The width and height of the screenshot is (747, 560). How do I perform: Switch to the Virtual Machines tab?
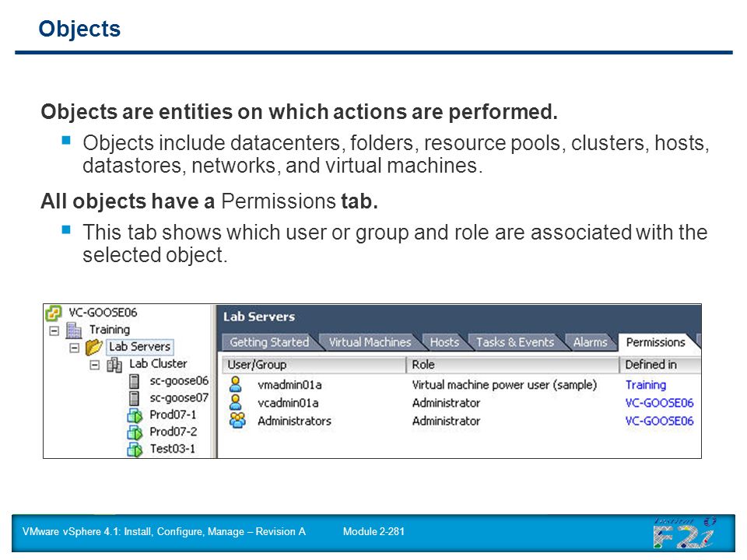pos(370,342)
